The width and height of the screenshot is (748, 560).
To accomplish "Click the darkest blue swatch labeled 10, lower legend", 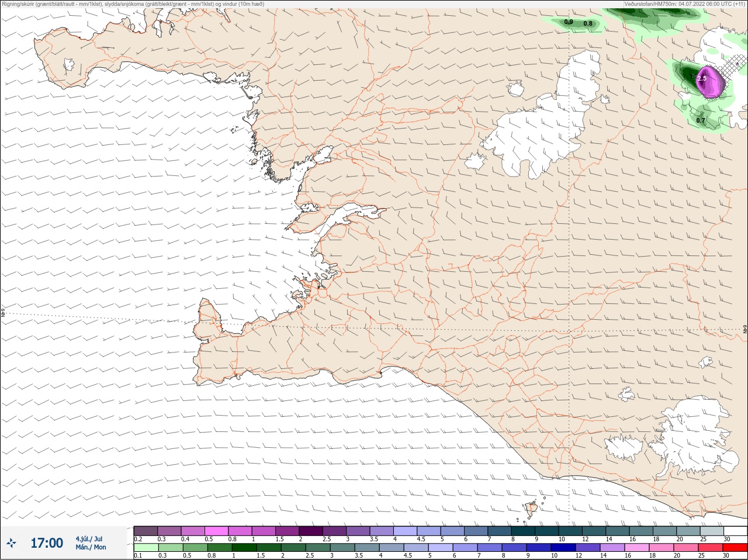I will (x=562, y=548).
